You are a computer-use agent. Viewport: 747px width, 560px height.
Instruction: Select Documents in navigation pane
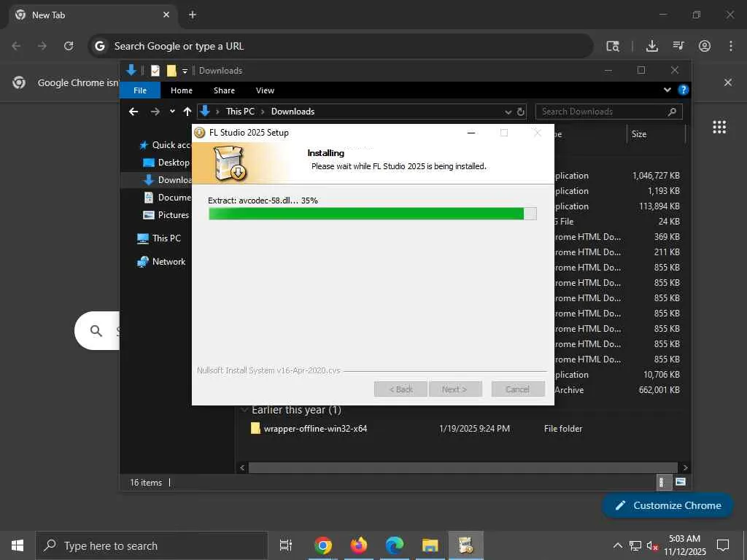point(168,197)
